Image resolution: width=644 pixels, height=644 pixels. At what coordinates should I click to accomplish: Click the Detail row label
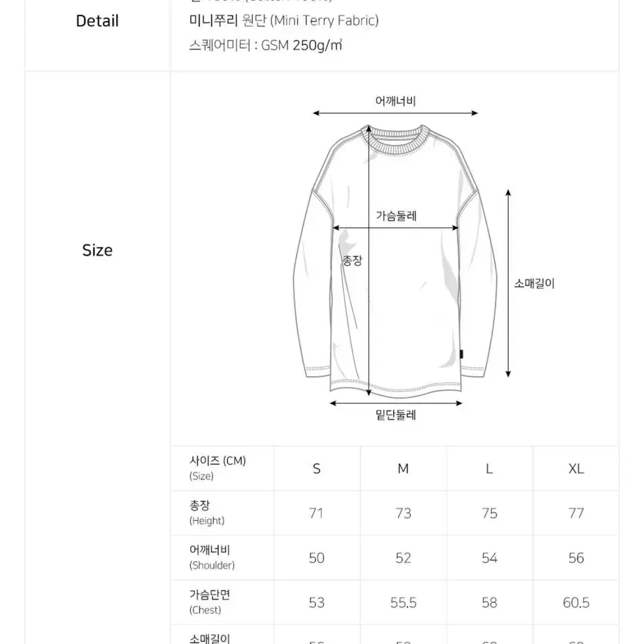coord(97,21)
